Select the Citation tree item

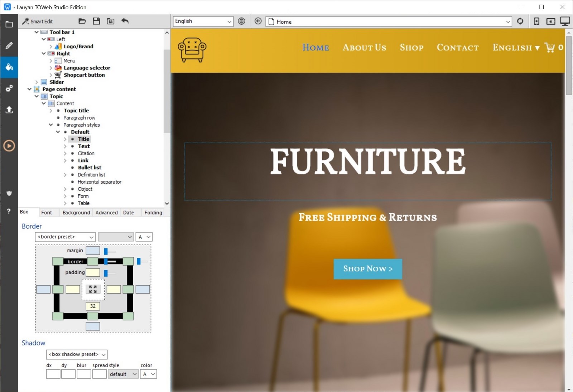(x=86, y=153)
